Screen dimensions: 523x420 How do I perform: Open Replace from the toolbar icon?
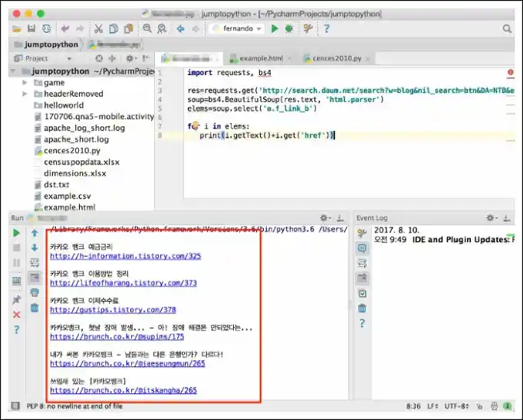tap(162, 28)
